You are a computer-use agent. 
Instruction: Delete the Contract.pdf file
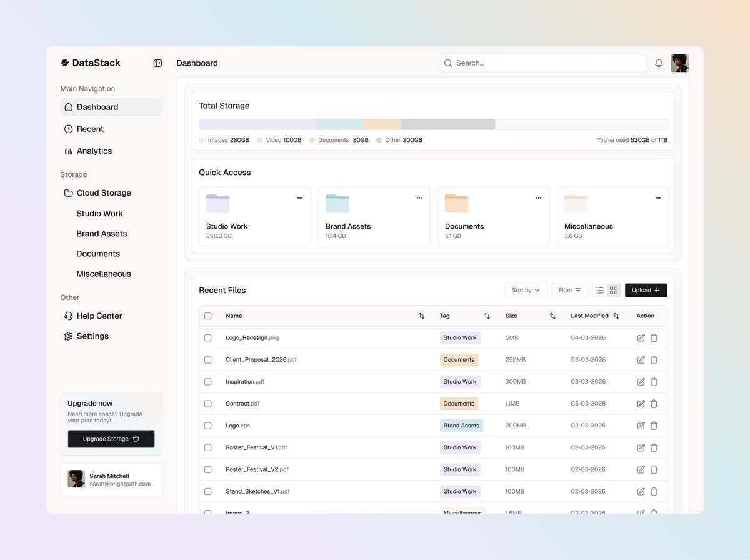point(654,404)
